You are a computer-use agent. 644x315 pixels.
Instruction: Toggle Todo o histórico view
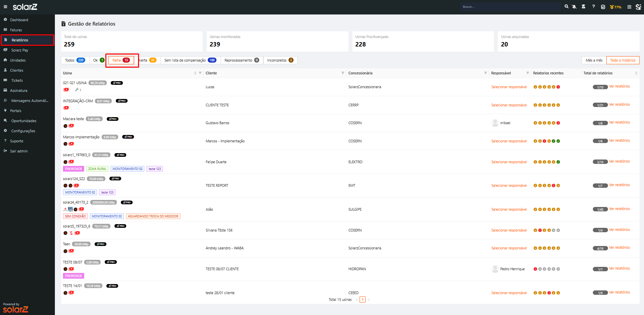623,60
